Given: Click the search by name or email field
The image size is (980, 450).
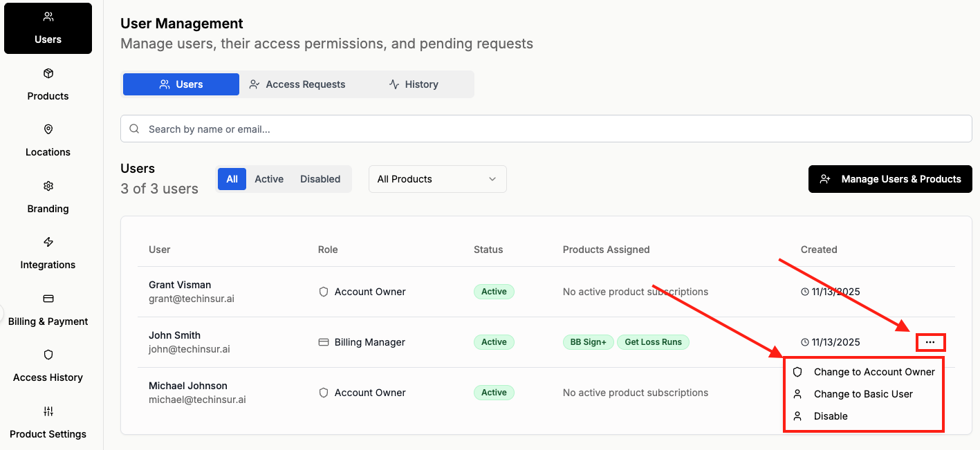Looking at the screenshot, I should tap(546, 129).
